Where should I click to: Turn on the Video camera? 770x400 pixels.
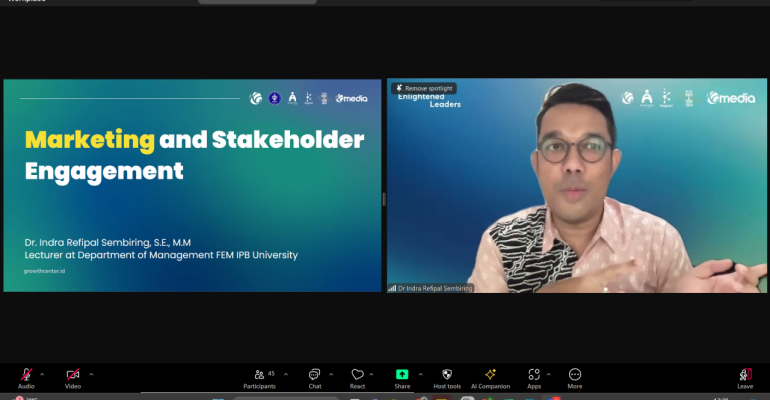click(x=73, y=375)
